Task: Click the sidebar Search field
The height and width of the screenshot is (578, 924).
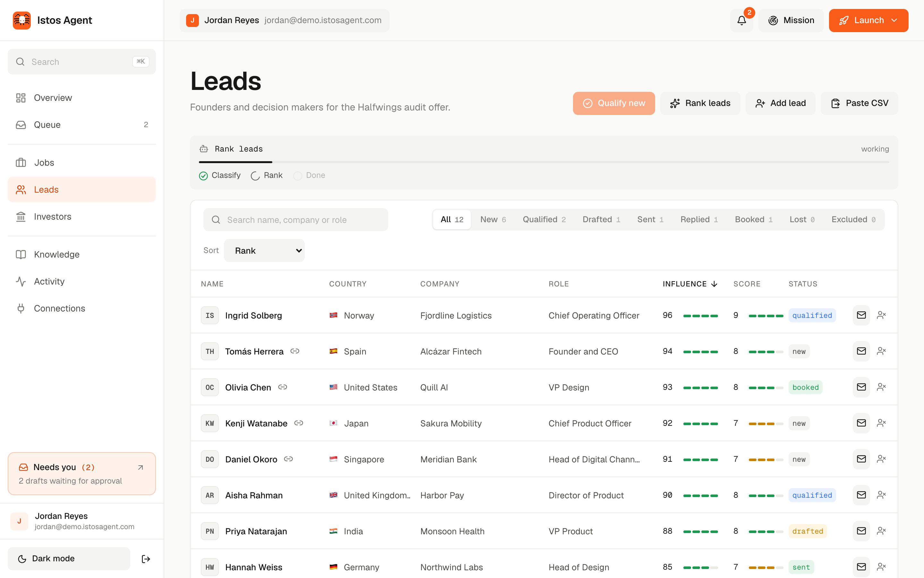Action: click(x=82, y=62)
